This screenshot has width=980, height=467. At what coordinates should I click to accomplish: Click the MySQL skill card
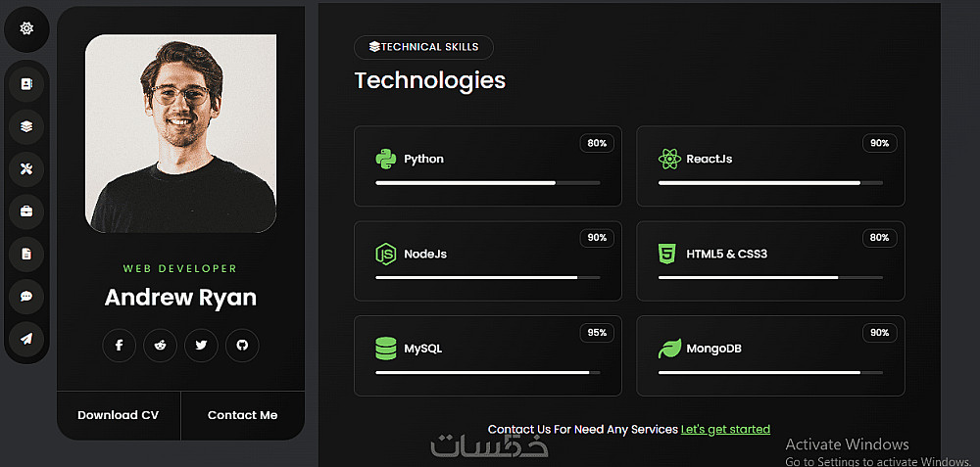487,355
